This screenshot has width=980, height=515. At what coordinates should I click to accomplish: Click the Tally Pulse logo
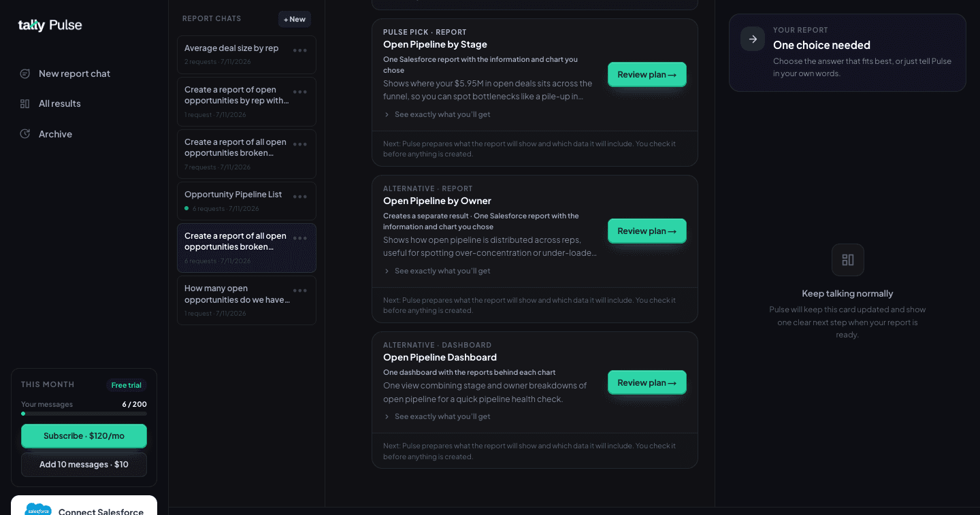coord(50,25)
